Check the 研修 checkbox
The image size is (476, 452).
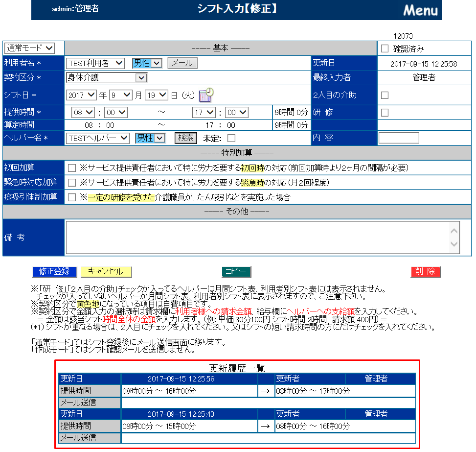[x=385, y=112]
